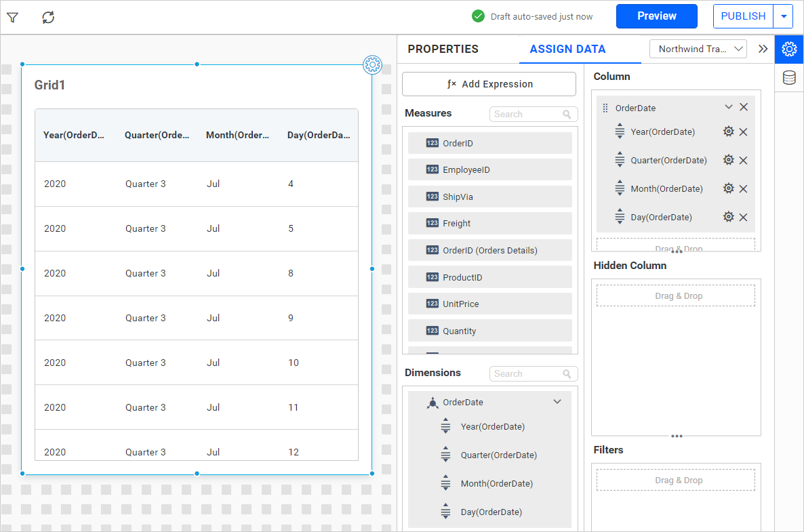Open settings gear for Month(OrderDate) column
Viewport: 804px width, 532px height.
click(x=729, y=189)
